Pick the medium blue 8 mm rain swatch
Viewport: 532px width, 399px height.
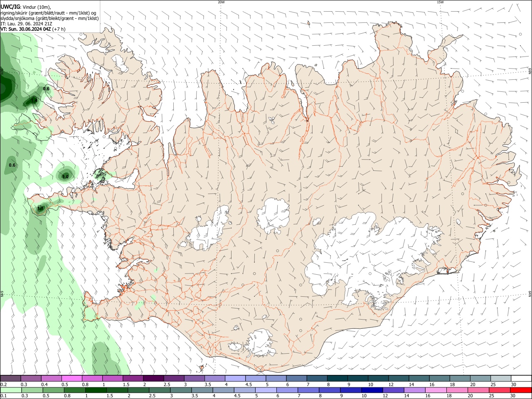coord(329,390)
